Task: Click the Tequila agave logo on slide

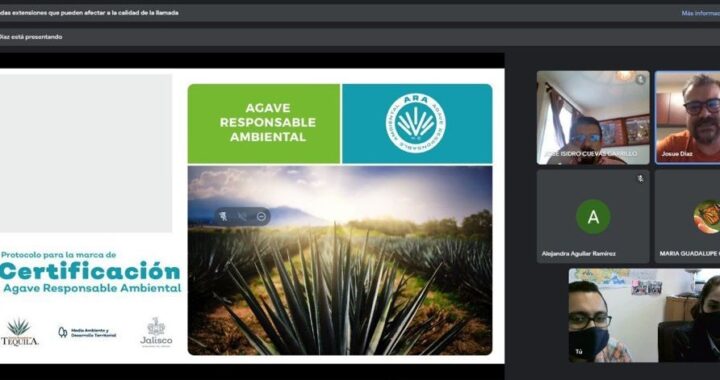Action: pos(19,333)
